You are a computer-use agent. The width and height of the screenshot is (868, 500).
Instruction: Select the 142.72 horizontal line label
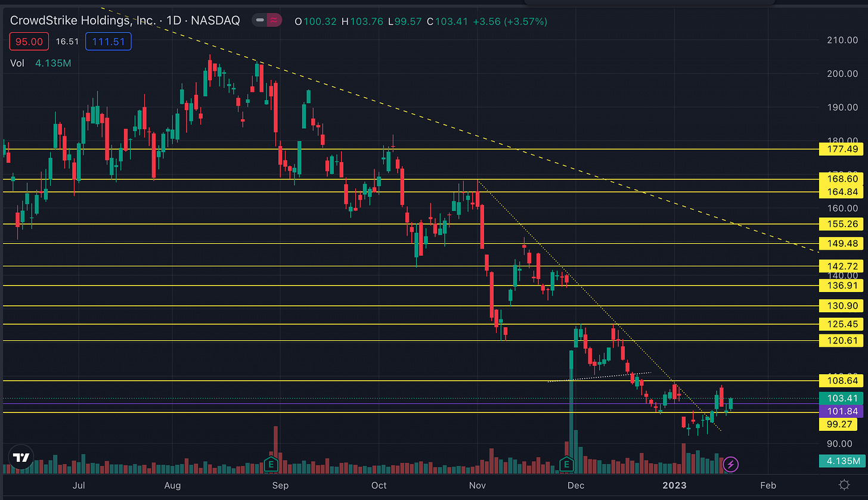[x=842, y=266]
